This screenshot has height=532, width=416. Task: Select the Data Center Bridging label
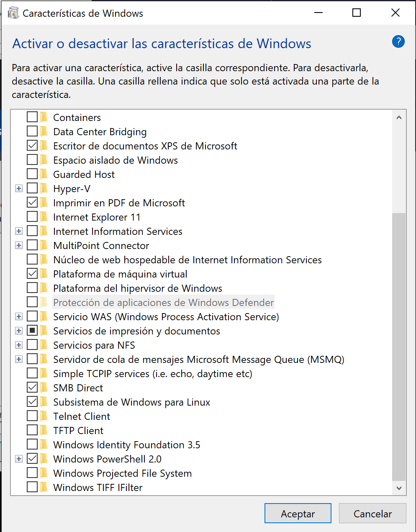click(x=100, y=131)
